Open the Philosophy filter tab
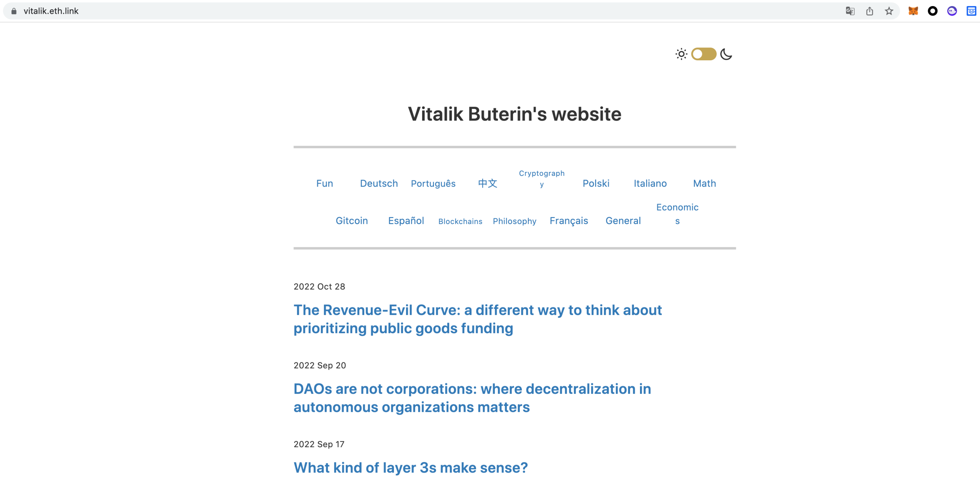 pos(514,220)
